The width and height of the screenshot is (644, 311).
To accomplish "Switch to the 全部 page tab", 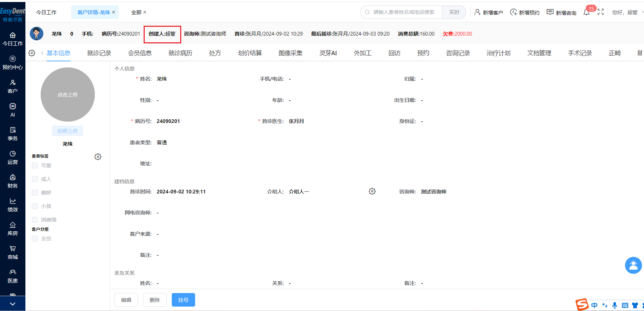I will pyautogui.click(x=136, y=12).
